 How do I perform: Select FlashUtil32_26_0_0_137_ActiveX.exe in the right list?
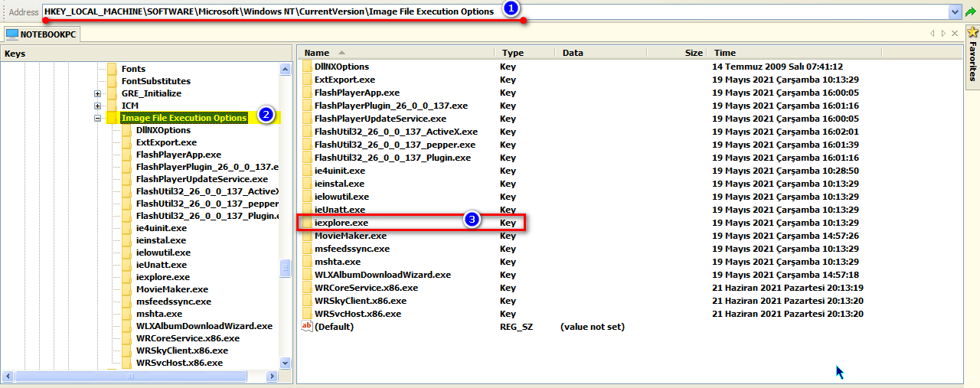[396, 132]
